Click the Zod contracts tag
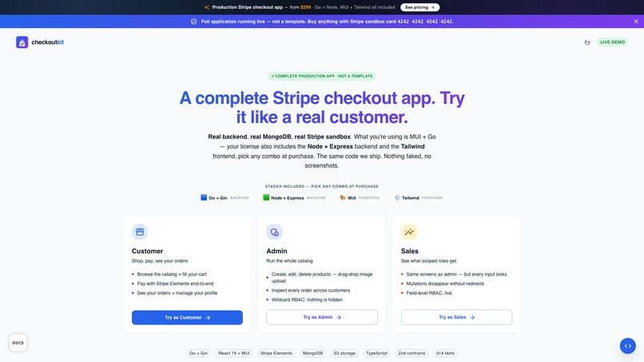 (411, 353)
